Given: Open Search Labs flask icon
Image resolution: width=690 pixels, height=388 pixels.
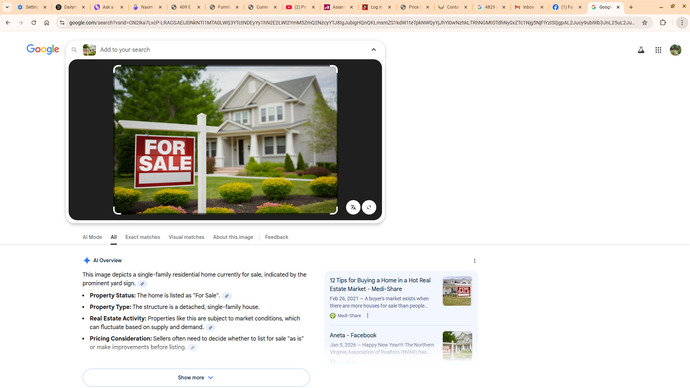Looking at the screenshot, I should click(641, 50).
